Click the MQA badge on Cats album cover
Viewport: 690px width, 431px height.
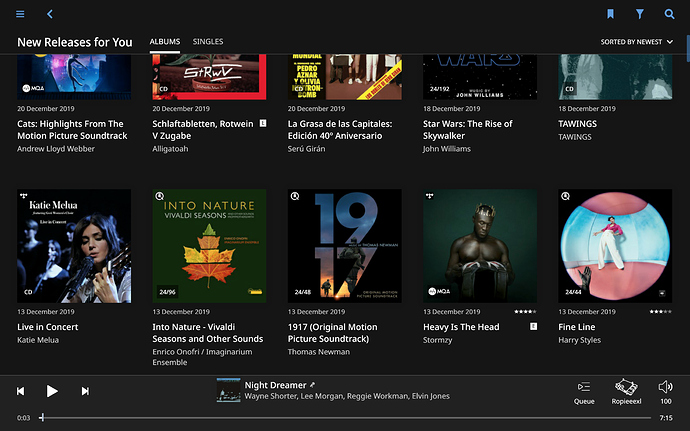tap(33, 88)
